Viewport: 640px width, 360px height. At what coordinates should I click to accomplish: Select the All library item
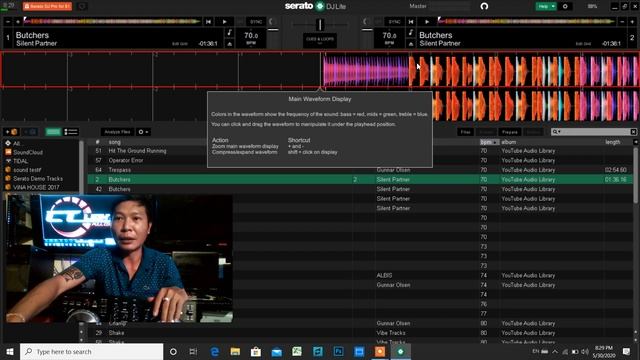click(16, 143)
